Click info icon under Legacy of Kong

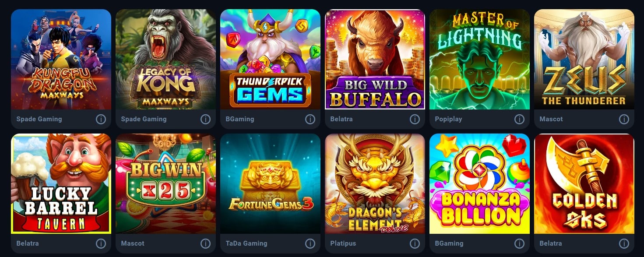coord(205,119)
